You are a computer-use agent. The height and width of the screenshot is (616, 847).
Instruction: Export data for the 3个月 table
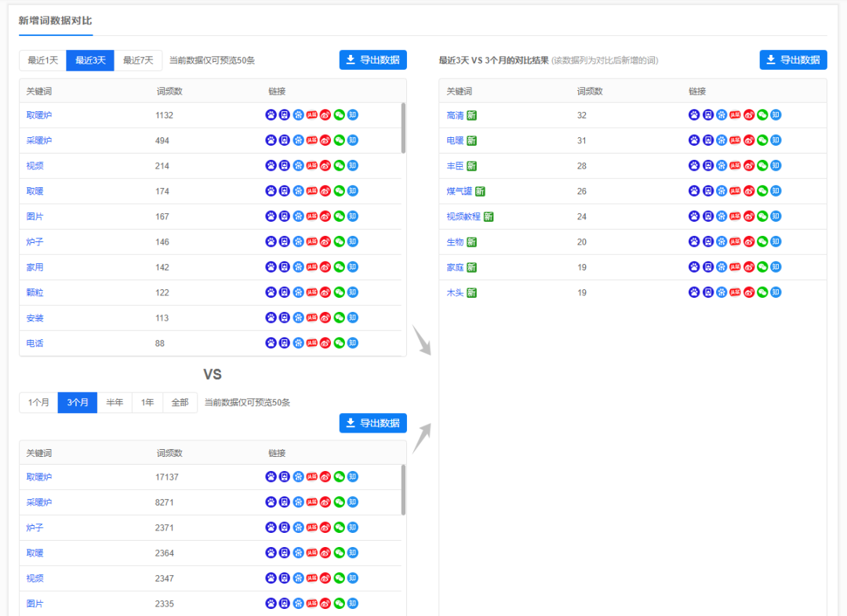373,423
